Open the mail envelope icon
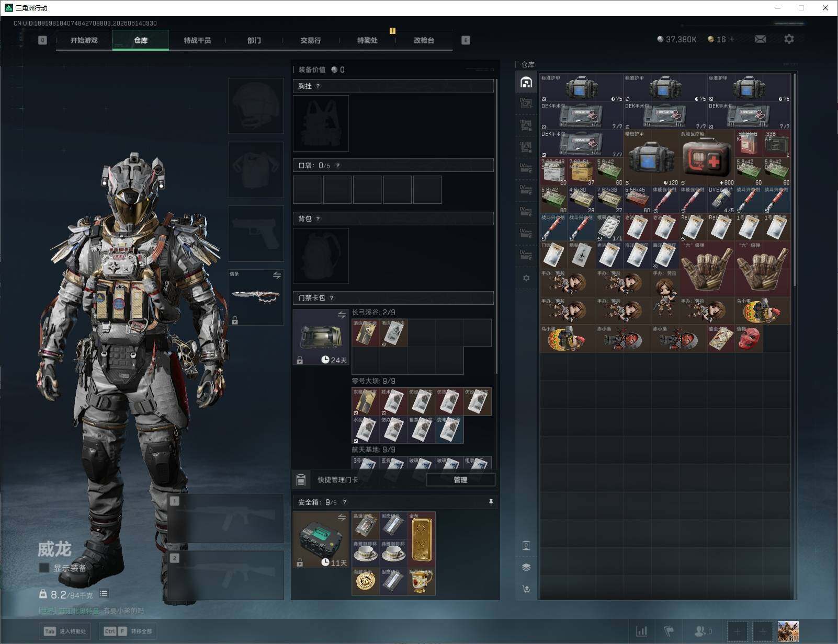Screen dimensions: 838x644 coord(760,39)
